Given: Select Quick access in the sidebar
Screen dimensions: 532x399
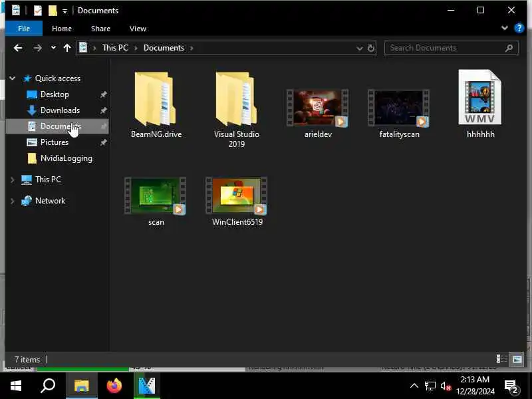Looking at the screenshot, I should [58, 78].
